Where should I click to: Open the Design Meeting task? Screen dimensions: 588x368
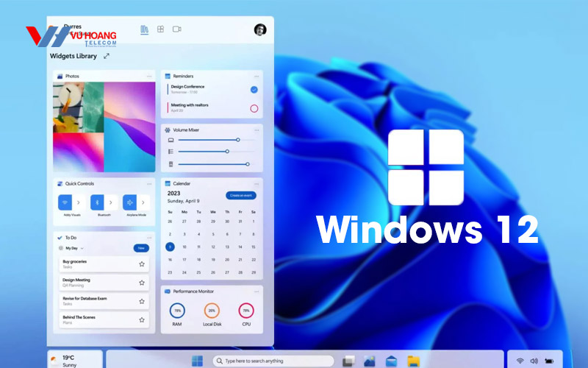tap(104, 283)
